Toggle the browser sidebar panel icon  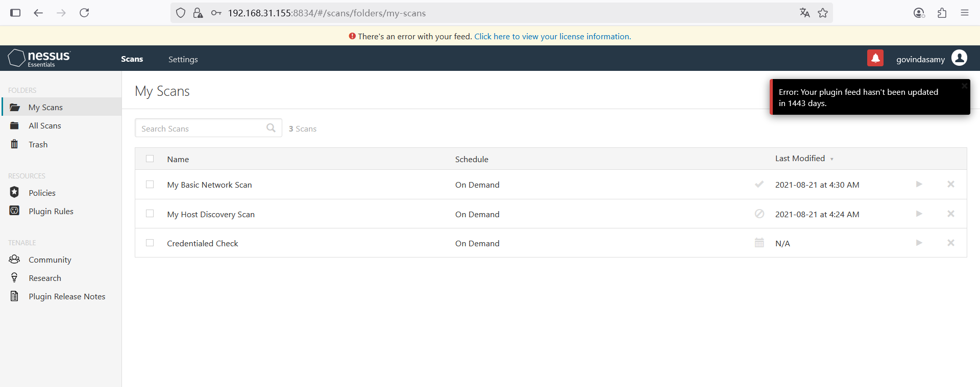15,13
